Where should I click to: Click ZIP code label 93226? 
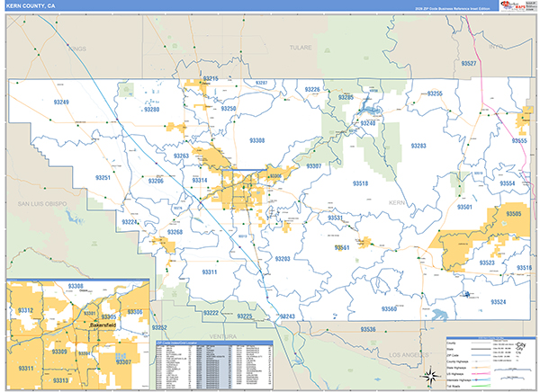click(312, 90)
